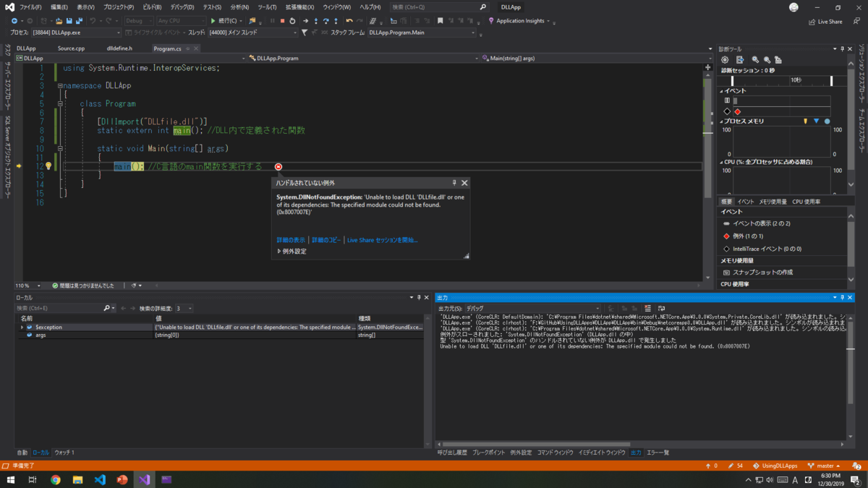Click zoom out icon in diagnostic tools

[x=767, y=60]
